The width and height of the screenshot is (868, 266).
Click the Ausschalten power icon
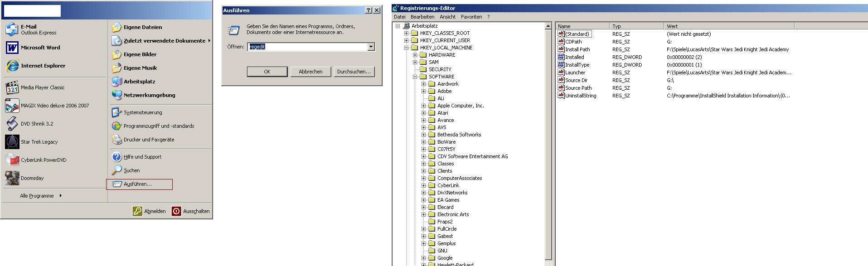pyautogui.click(x=176, y=211)
